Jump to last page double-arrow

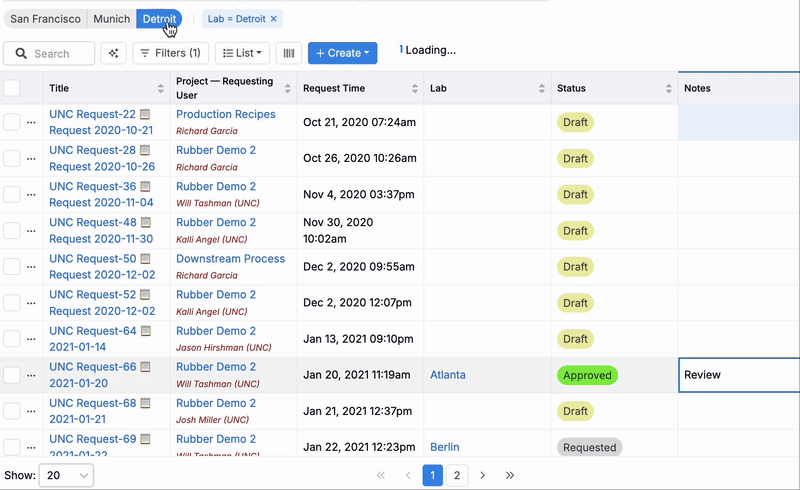pyautogui.click(x=510, y=476)
